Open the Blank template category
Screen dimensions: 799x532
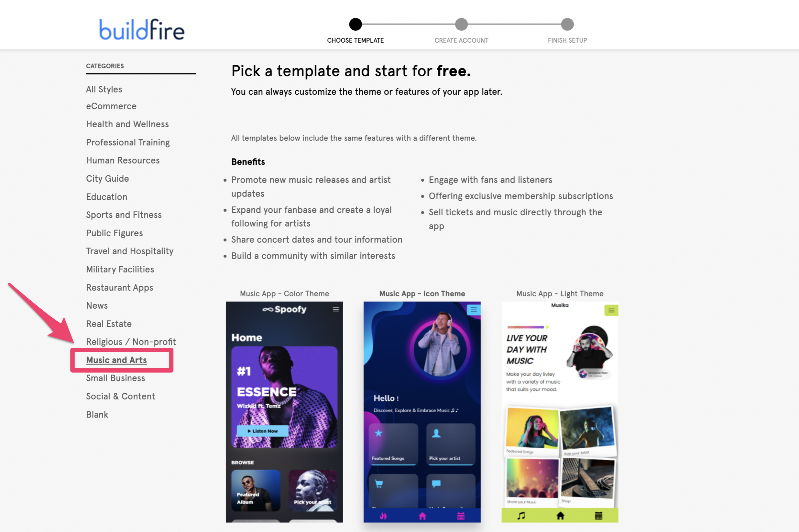(x=97, y=415)
